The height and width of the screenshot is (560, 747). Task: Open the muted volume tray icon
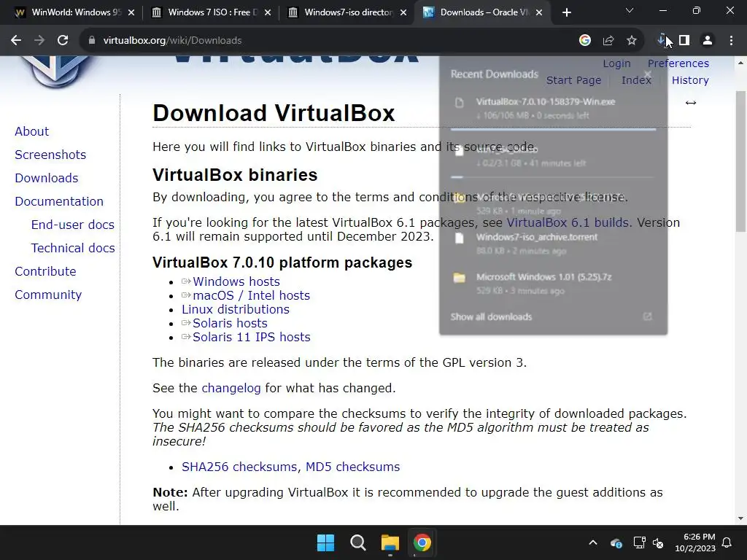coord(658,542)
